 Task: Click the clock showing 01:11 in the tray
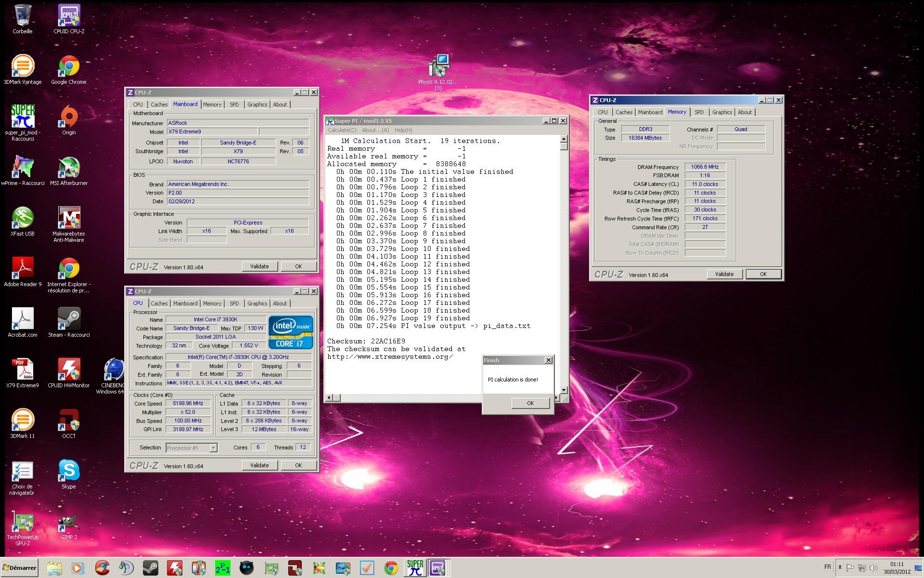[897, 564]
